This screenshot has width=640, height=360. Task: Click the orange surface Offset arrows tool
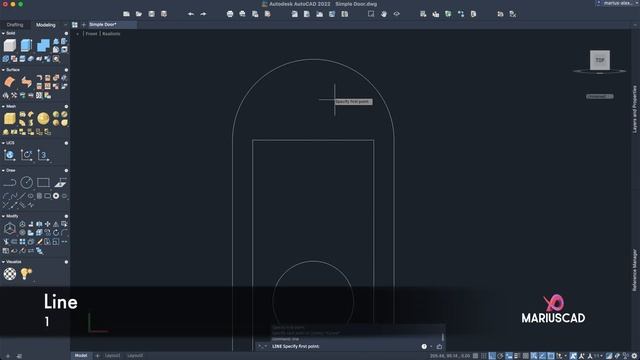coord(27,82)
